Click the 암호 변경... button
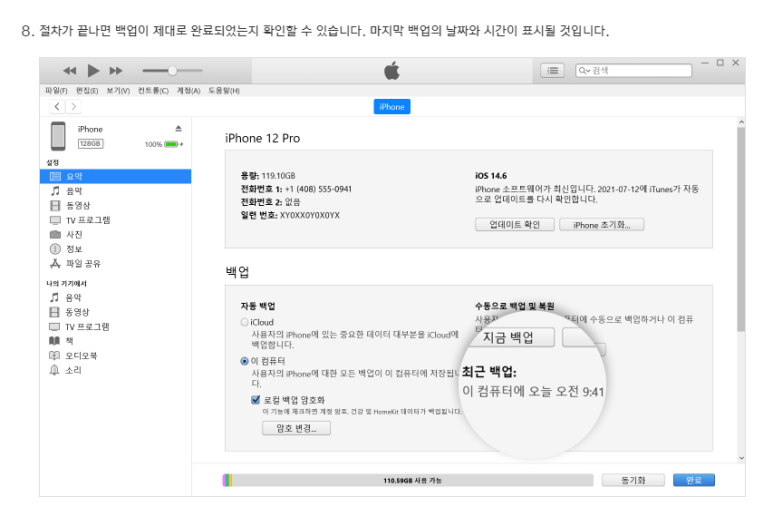The height and width of the screenshot is (526, 773). (x=296, y=428)
